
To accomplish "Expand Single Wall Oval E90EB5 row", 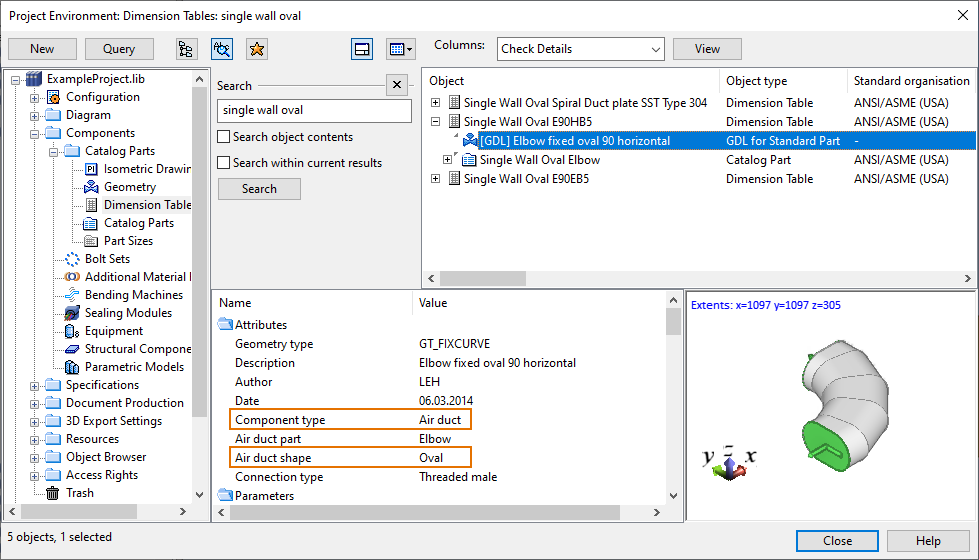I will point(435,179).
